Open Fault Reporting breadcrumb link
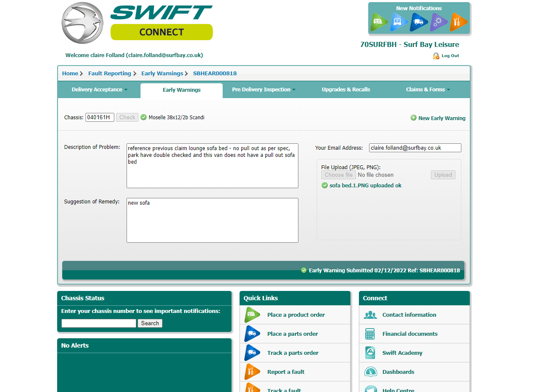This screenshot has width=549, height=392. pyautogui.click(x=110, y=73)
